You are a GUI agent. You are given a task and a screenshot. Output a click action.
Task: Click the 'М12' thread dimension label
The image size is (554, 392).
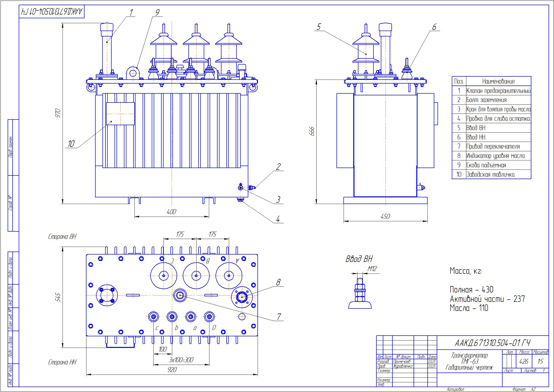point(372,269)
